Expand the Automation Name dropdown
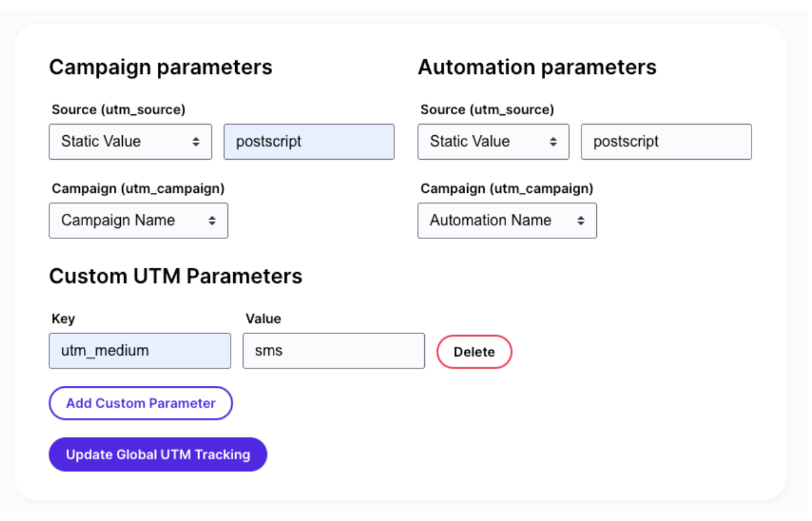The width and height of the screenshot is (812, 521). [x=507, y=221]
